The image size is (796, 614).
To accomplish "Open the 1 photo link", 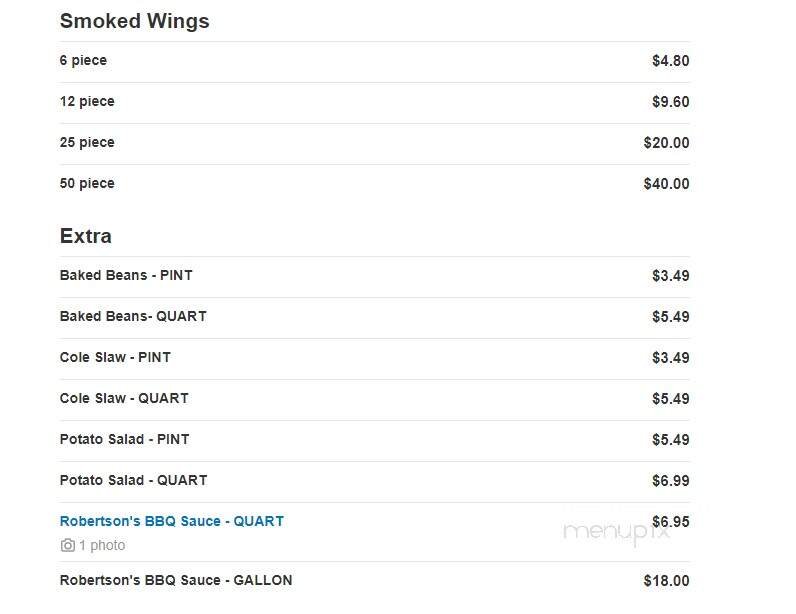I will click(x=101, y=546).
